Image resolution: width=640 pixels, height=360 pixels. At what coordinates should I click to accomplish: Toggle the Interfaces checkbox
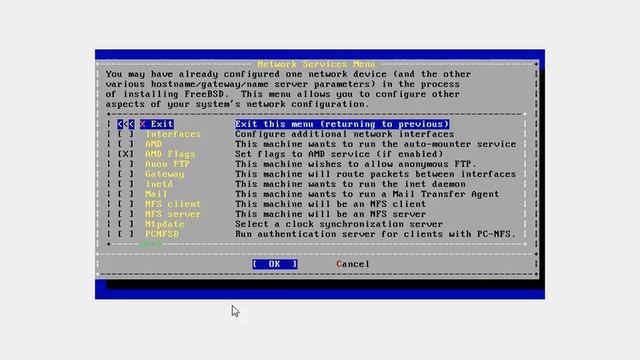(x=126, y=134)
